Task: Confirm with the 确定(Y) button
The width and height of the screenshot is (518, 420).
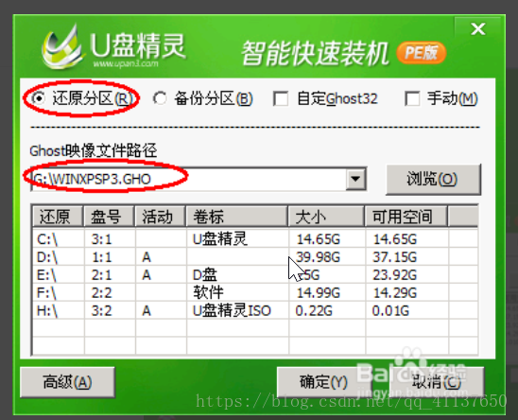Action: 323,382
